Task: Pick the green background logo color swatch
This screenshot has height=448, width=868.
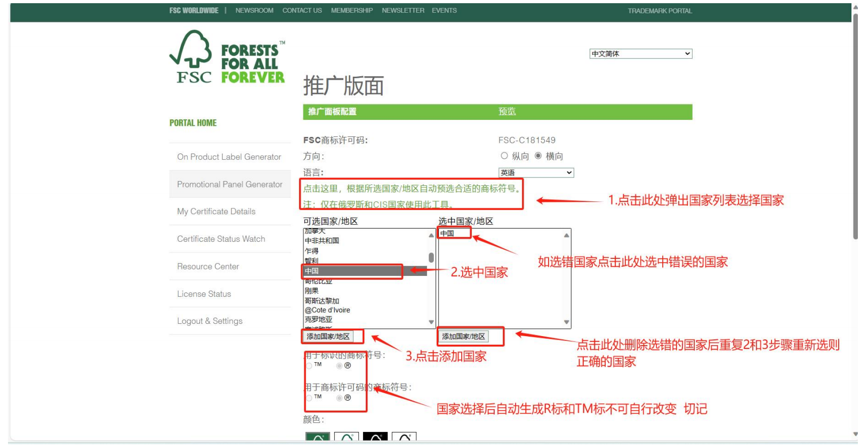Action: 318,436
